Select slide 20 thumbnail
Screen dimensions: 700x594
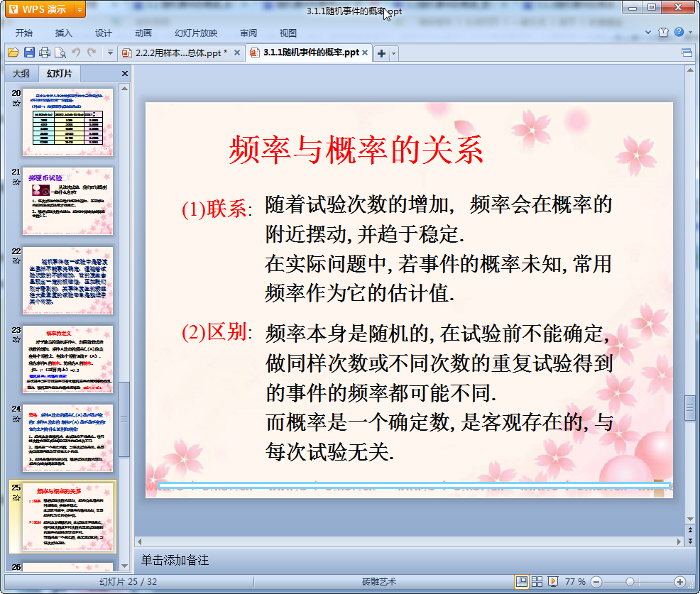point(68,122)
